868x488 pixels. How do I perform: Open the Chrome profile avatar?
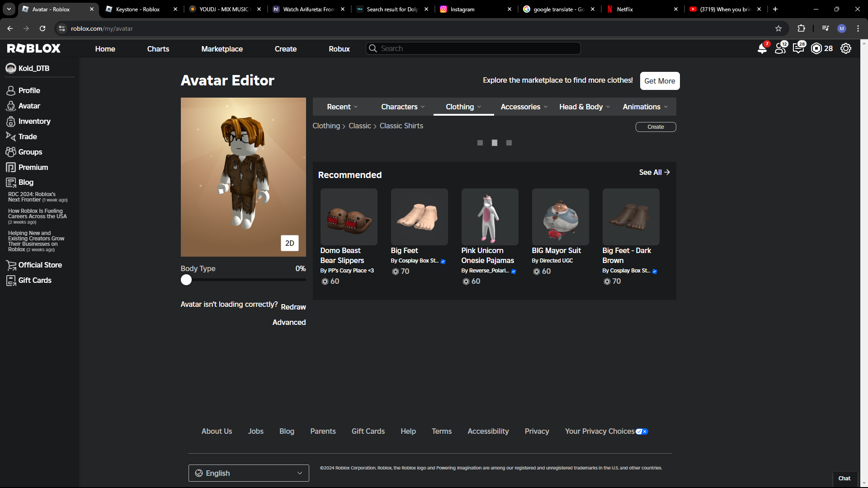tap(842, 28)
